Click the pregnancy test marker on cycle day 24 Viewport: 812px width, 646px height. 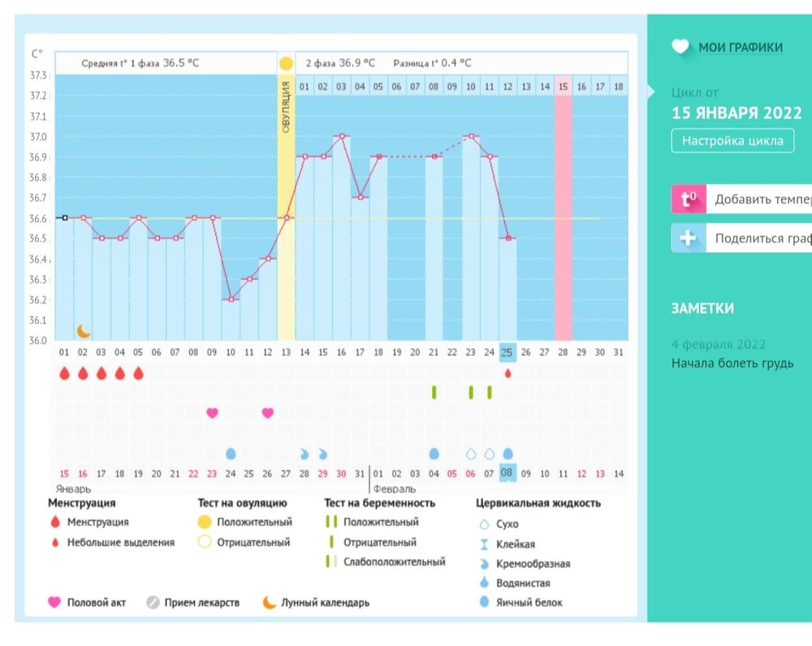click(490, 392)
